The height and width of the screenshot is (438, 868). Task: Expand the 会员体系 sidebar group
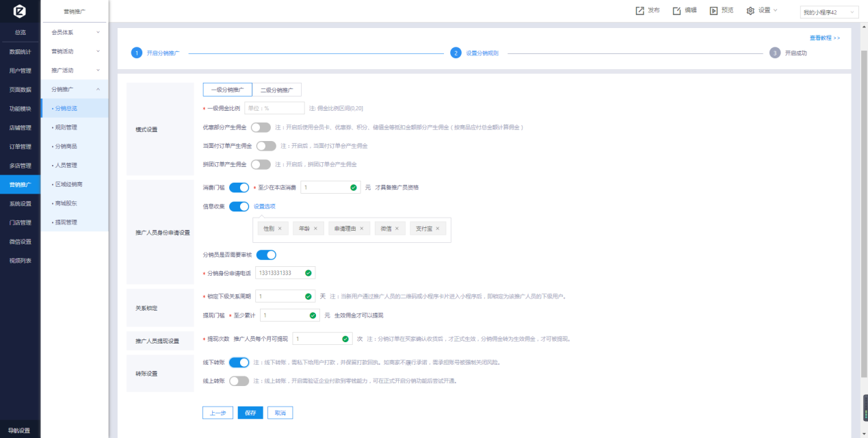coord(75,32)
